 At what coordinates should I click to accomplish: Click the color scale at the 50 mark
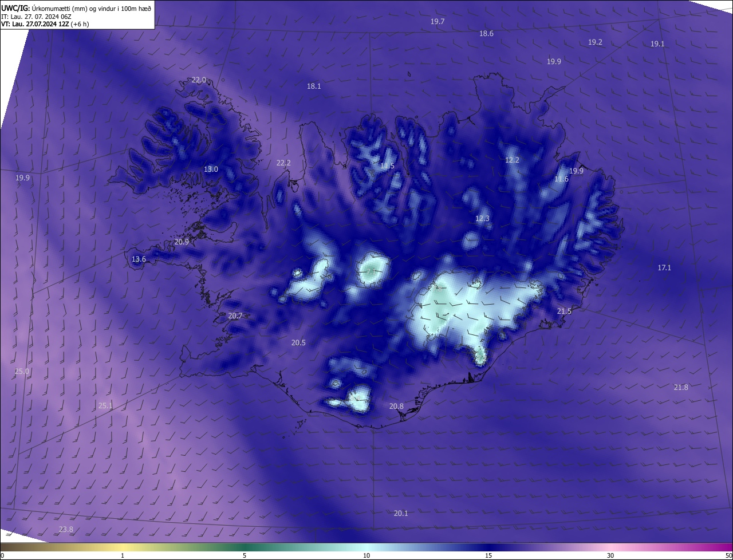click(728, 555)
